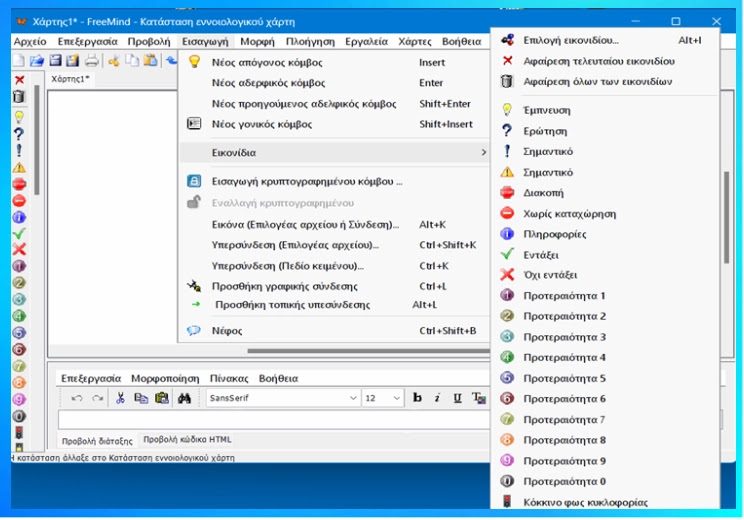Click the blue info icon in left sidebar
Screen dimensions: 744x520
tap(19, 217)
